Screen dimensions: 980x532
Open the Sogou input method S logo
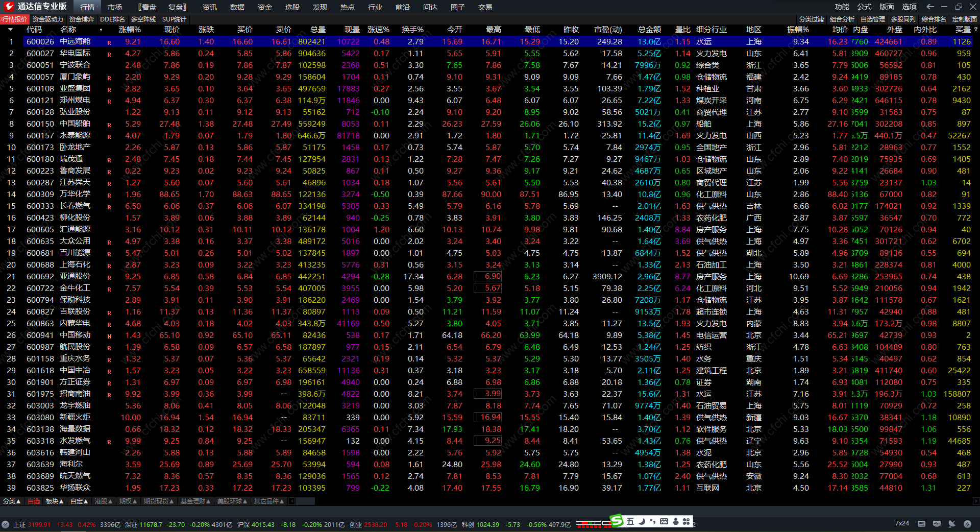[x=617, y=521]
